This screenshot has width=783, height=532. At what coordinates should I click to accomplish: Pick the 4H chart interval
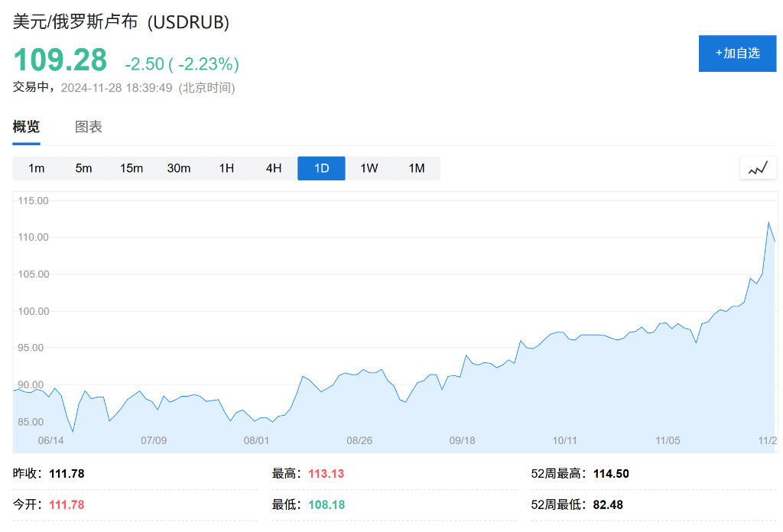pos(274,168)
